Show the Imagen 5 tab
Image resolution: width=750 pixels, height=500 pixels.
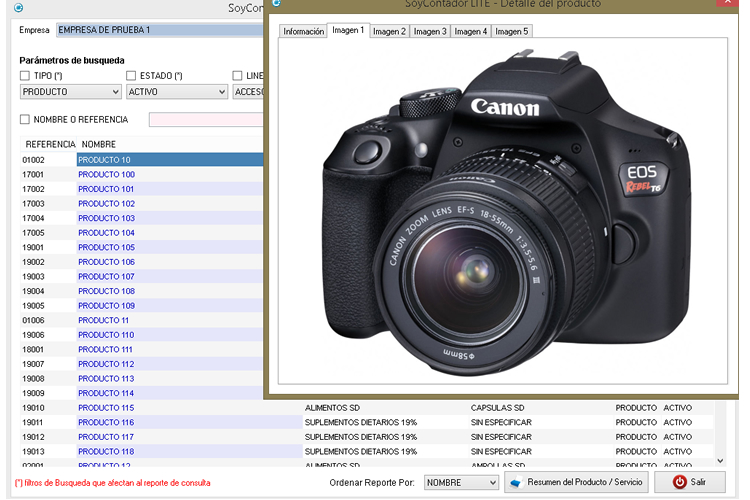coord(512,31)
